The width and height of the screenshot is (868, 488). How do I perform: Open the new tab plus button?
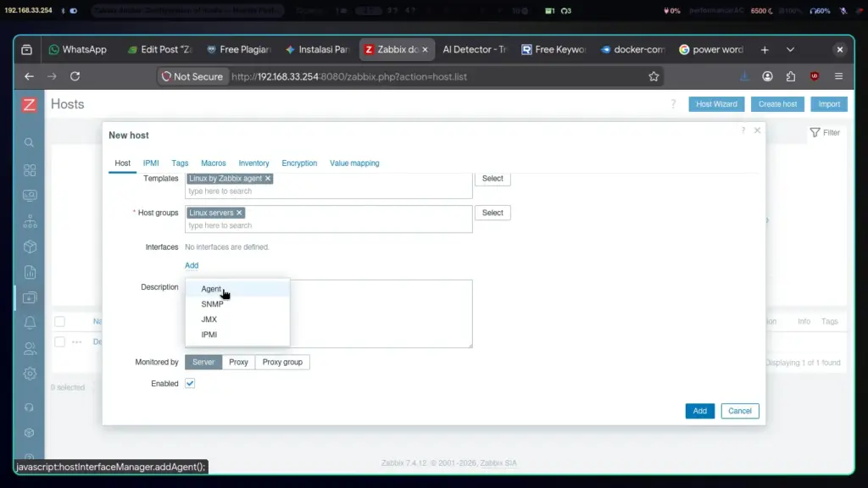point(765,50)
